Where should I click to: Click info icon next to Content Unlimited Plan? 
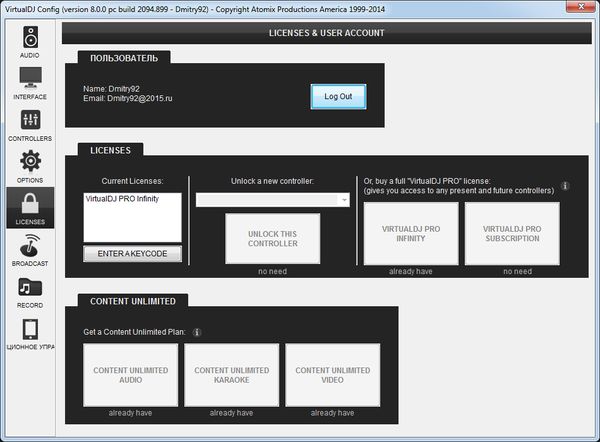pyautogui.click(x=197, y=332)
